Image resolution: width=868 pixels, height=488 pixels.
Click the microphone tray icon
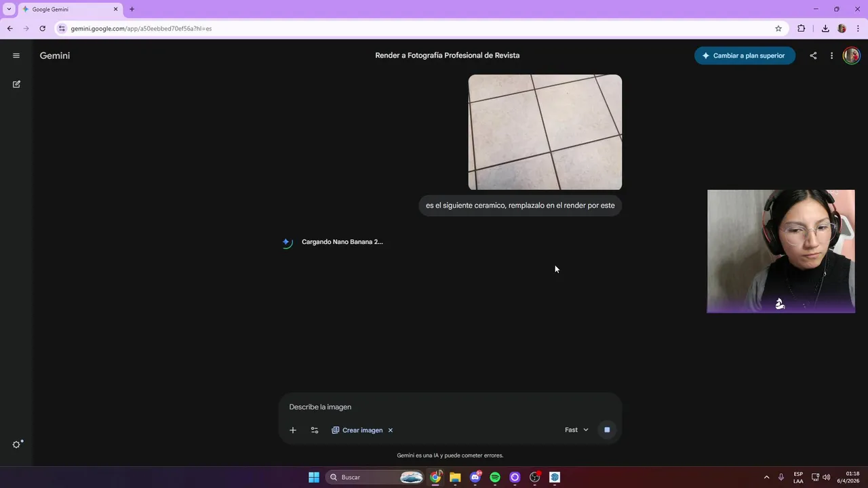click(781, 477)
